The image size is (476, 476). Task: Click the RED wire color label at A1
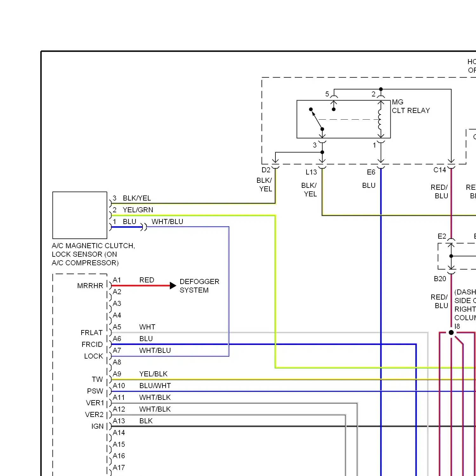tap(147, 280)
